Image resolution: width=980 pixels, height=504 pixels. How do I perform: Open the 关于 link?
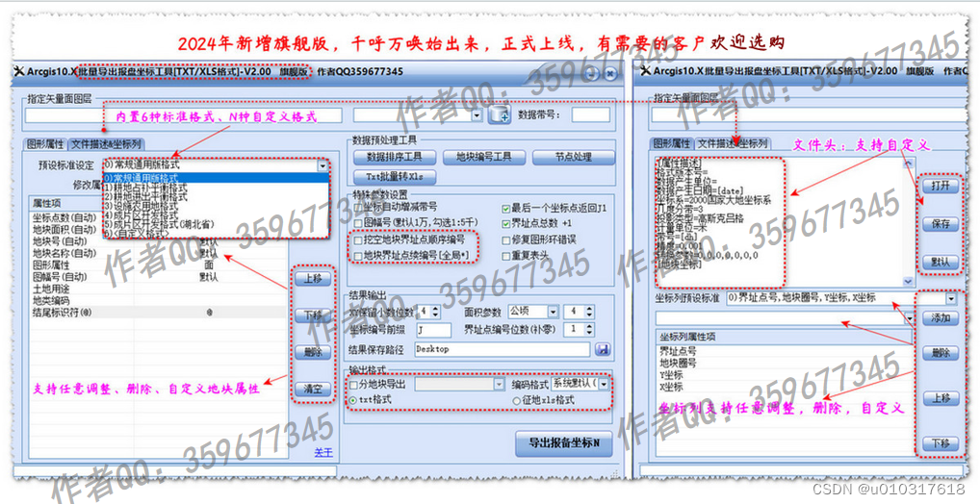[323, 453]
